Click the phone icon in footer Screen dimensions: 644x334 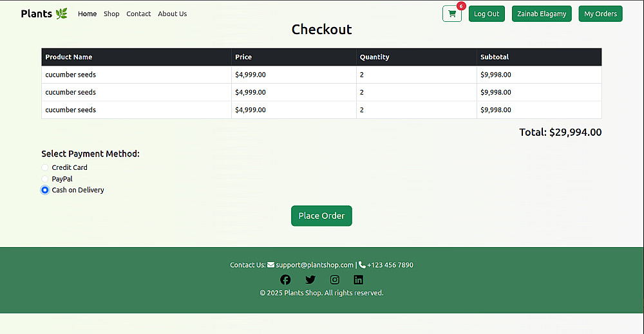[x=362, y=264]
